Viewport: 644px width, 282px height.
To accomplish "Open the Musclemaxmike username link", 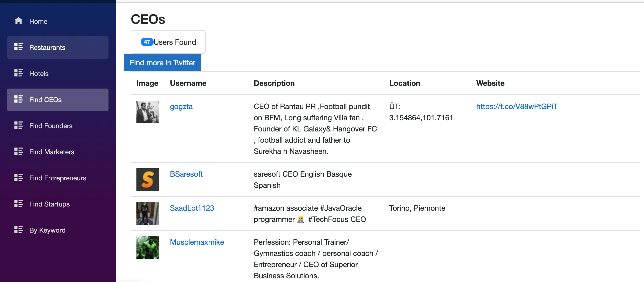I will coord(197,242).
